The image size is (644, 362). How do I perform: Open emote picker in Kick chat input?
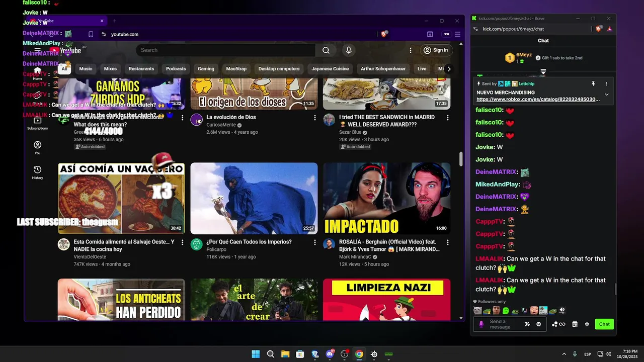click(538, 324)
